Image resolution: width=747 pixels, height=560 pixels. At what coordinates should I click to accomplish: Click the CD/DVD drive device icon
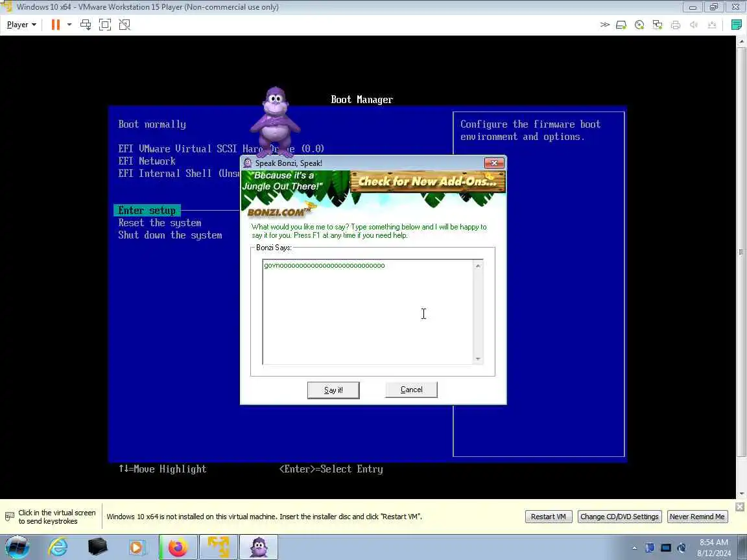point(639,25)
